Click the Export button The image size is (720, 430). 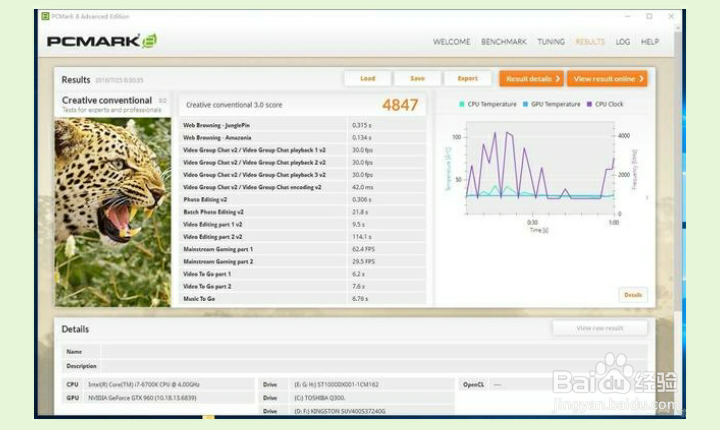467,79
